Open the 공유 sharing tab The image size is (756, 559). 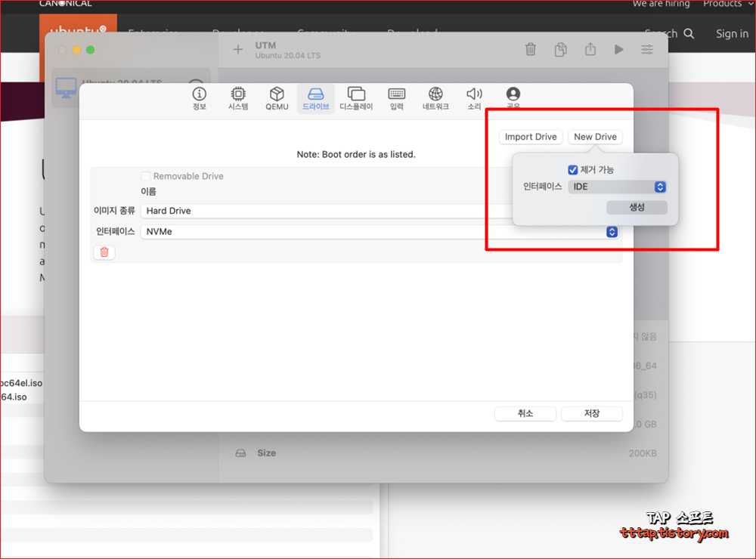[513, 98]
